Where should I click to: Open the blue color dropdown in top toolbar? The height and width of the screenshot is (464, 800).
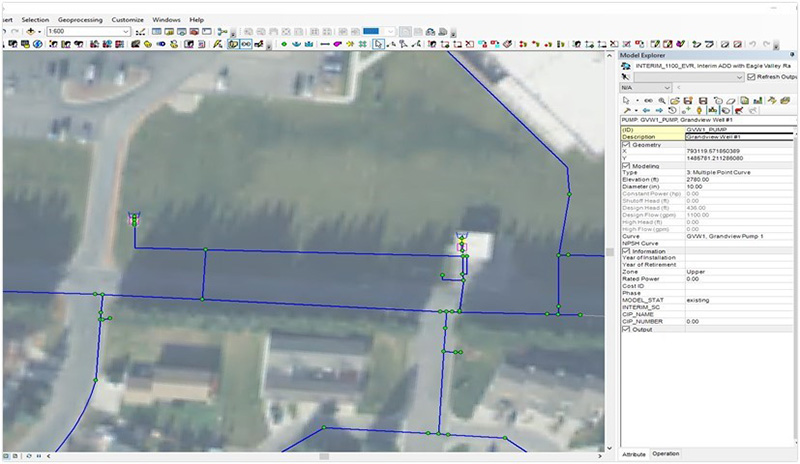tap(390, 31)
